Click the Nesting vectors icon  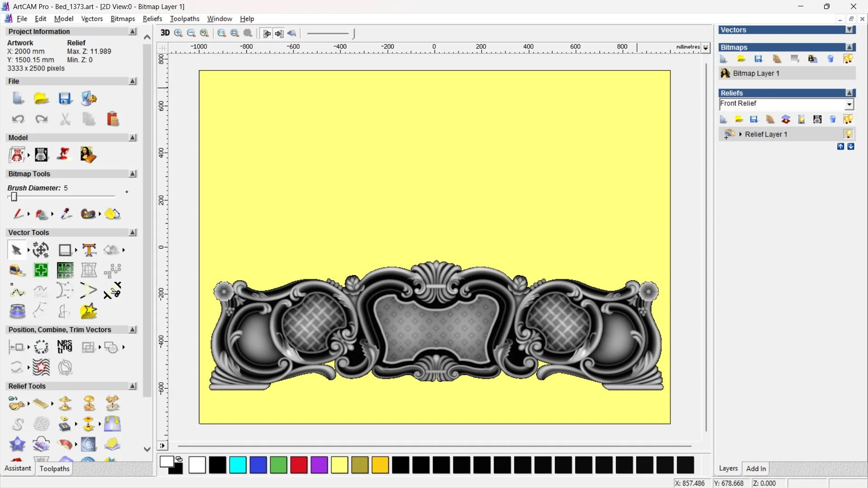(x=65, y=347)
